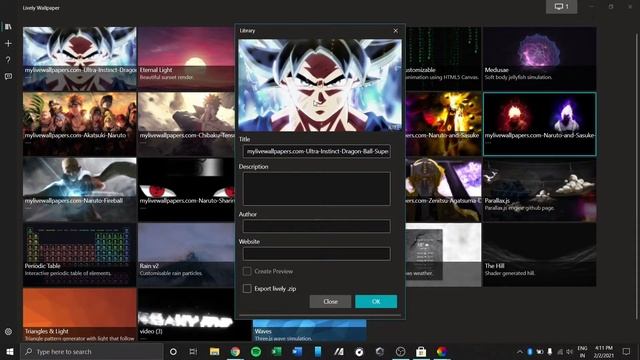Viewport: 640px width, 360px height.
Task: Check the Export lively .zip checkbox
Action: click(247, 289)
